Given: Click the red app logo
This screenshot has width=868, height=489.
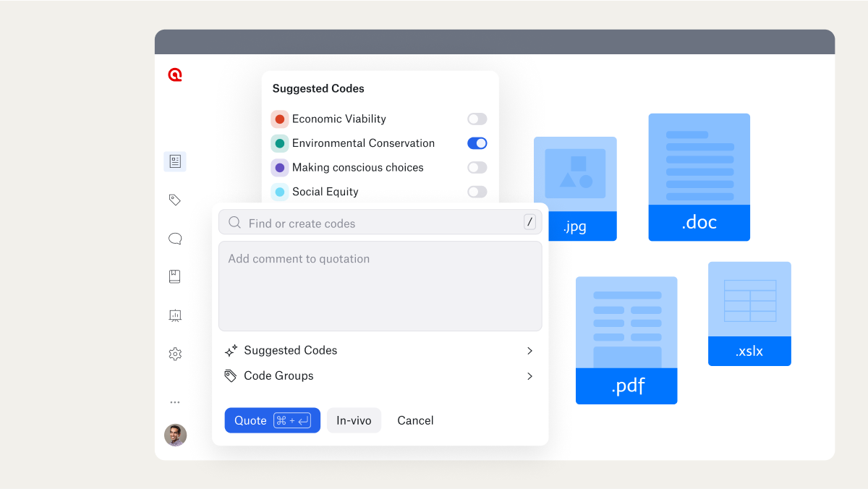Looking at the screenshot, I should point(174,75).
